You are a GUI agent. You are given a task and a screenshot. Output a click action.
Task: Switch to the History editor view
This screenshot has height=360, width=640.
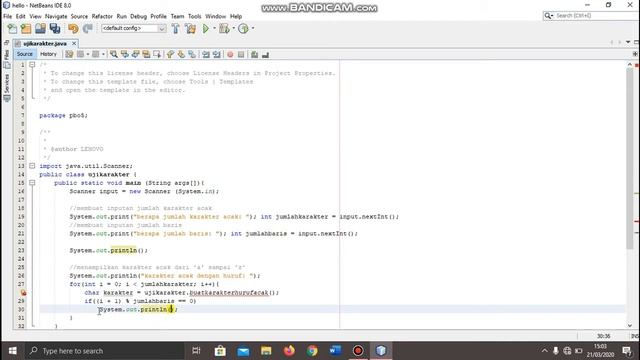48,54
